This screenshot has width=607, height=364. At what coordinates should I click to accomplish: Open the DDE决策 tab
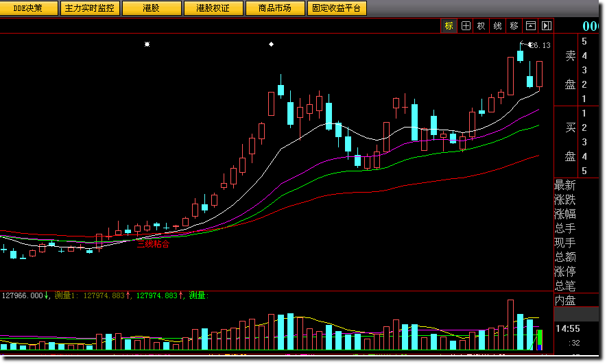coord(28,8)
